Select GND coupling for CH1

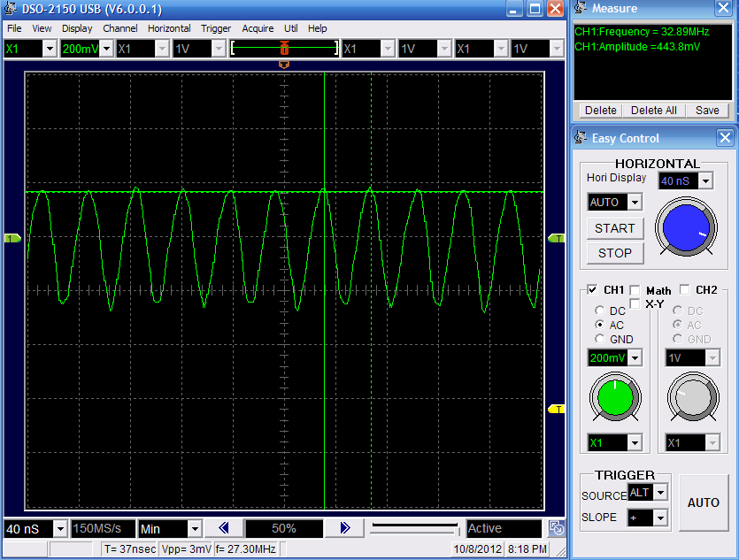click(601, 339)
